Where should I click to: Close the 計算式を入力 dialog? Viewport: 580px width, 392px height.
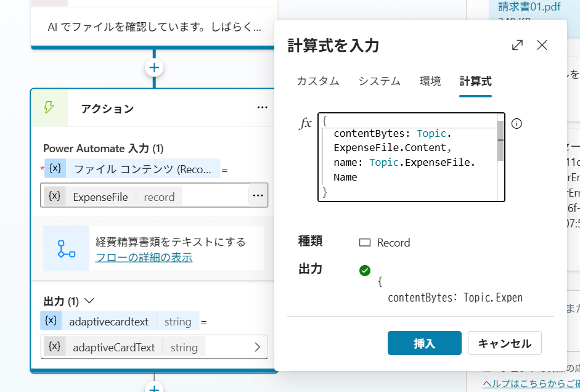tap(542, 45)
